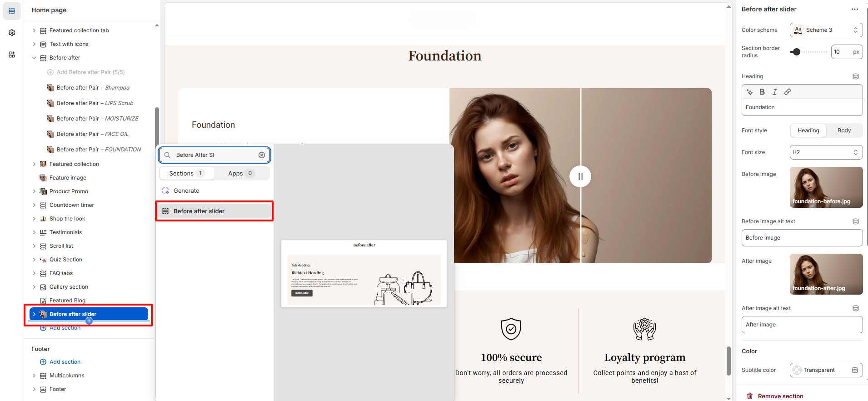Image resolution: width=868 pixels, height=401 pixels.
Task: Click Add section under Footer
Action: pyautogui.click(x=65, y=362)
